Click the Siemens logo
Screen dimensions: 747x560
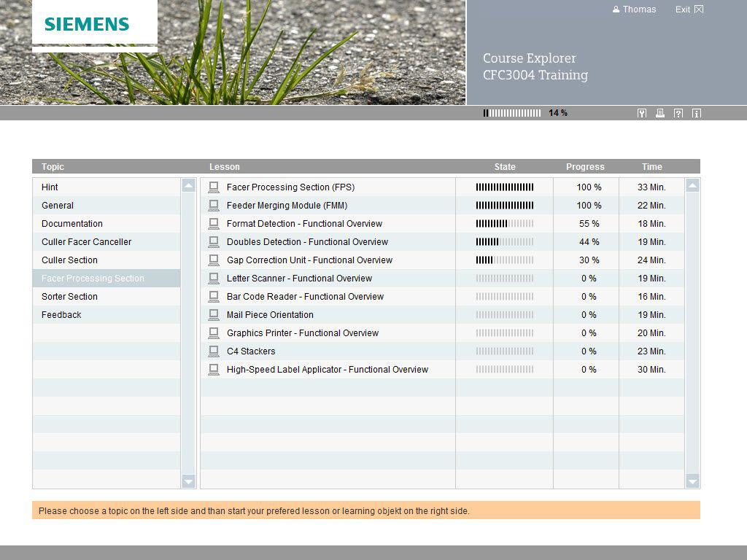click(x=87, y=24)
